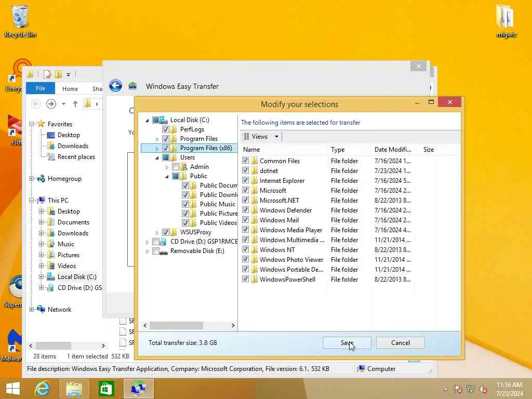The width and height of the screenshot is (532, 399).
Task: Collapse the Local Disk (C:) tree node
Action: pos(147,120)
